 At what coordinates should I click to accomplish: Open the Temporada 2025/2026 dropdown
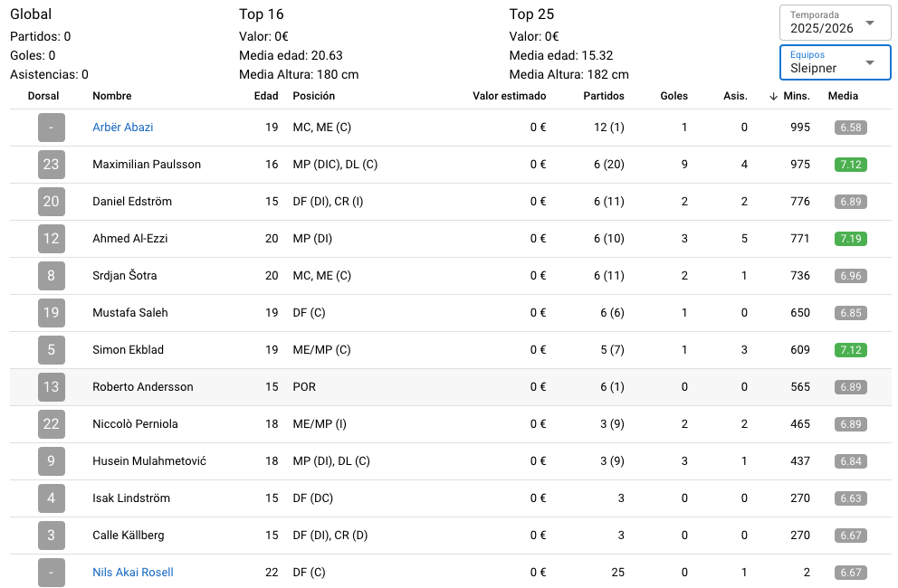click(x=835, y=23)
